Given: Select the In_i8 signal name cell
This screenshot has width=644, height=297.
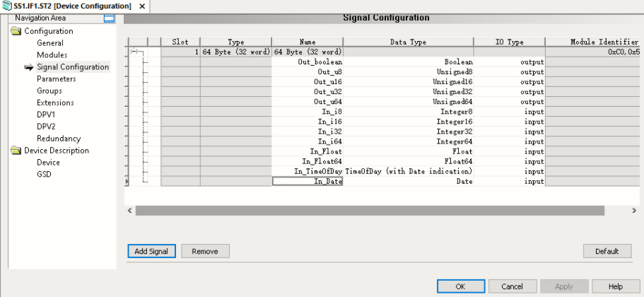Looking at the screenshot, I should (308, 112).
